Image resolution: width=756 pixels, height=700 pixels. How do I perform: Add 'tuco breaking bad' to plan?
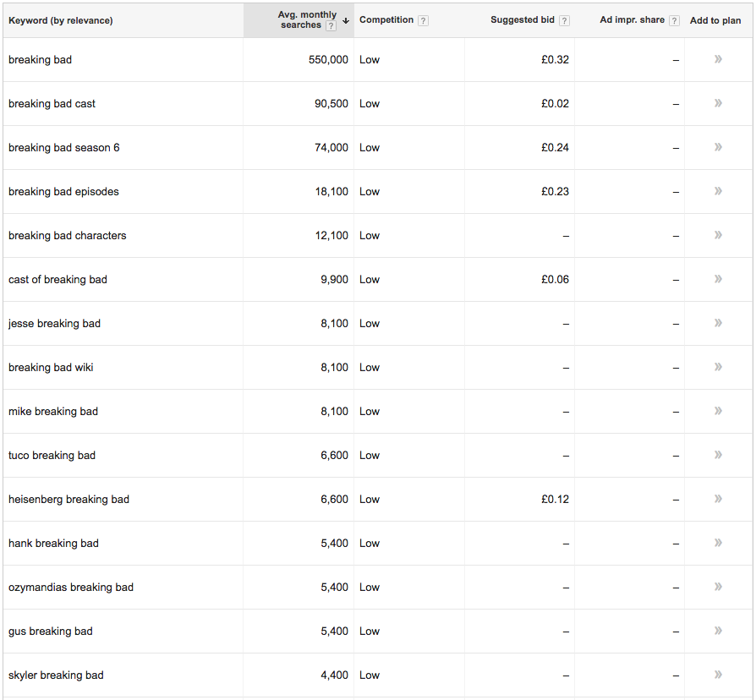718,456
